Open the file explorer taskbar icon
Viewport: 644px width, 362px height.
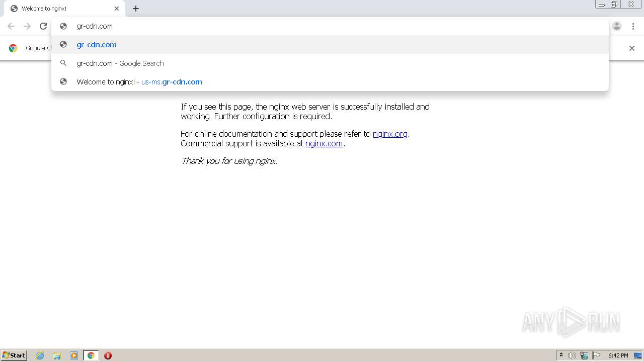point(57,355)
